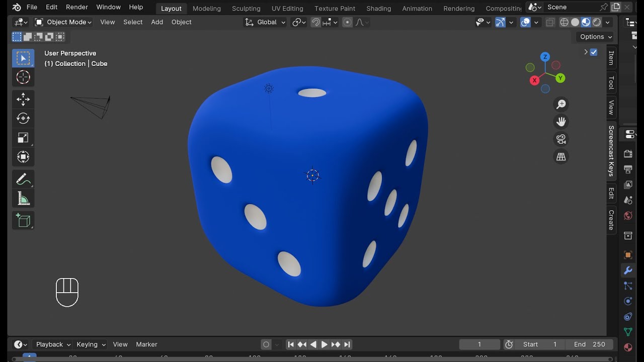Viewport: 644px width, 362px height.
Task: Toggle snapping magnet button
Action: pos(316,22)
